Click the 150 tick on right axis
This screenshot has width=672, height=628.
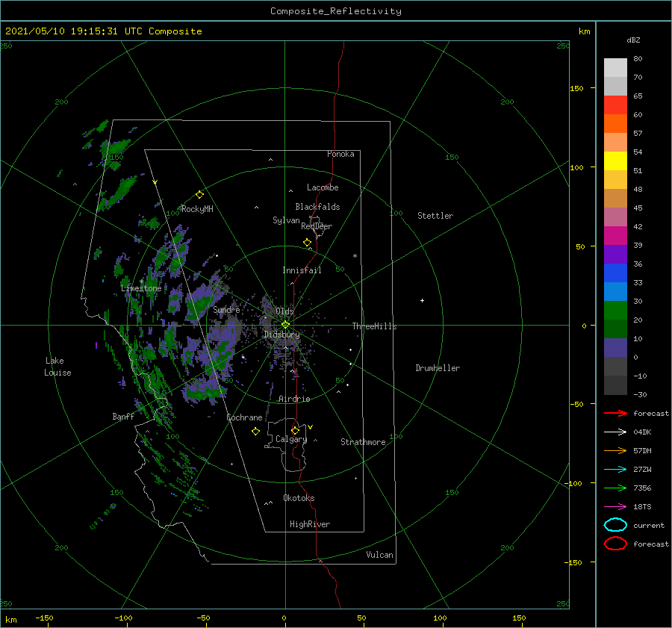[x=576, y=88]
